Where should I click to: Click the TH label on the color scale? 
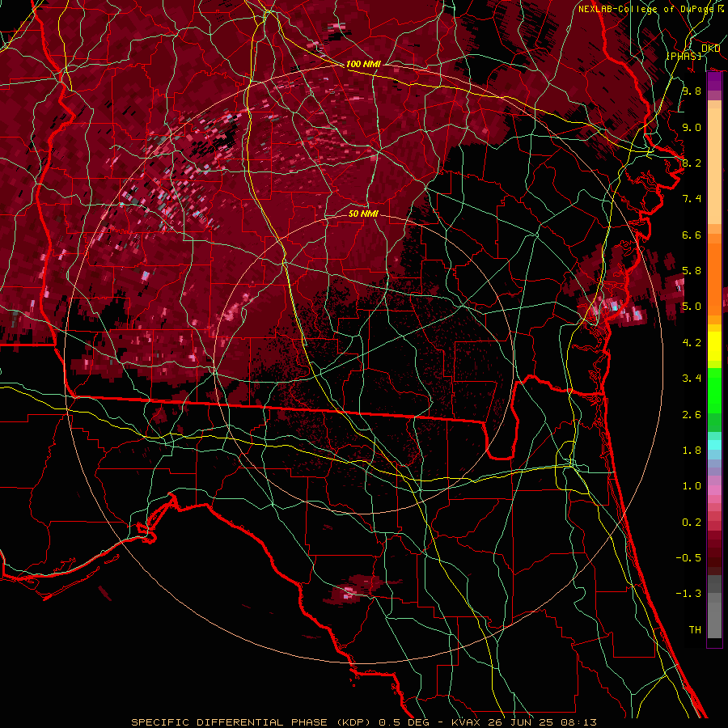[695, 630]
